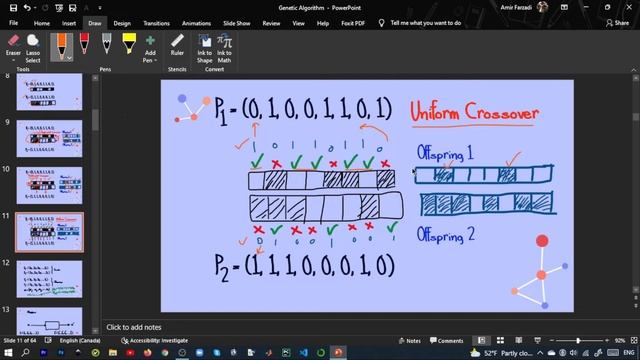Open the Transitions tab

point(156,23)
